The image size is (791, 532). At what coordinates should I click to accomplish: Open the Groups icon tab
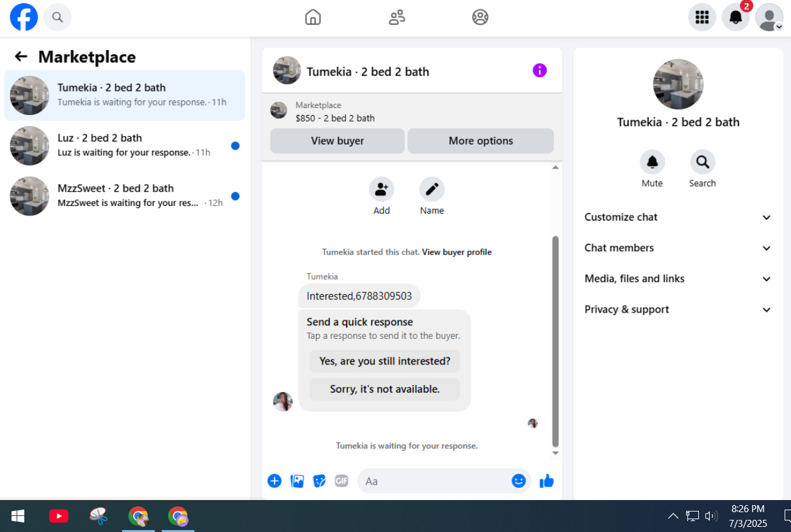click(x=480, y=17)
